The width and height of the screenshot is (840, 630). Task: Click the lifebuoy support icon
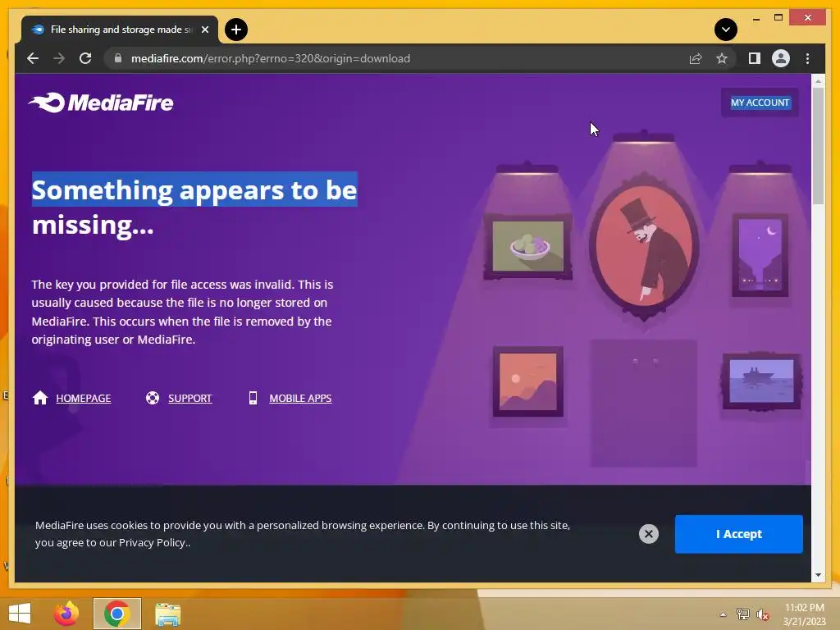click(x=153, y=398)
